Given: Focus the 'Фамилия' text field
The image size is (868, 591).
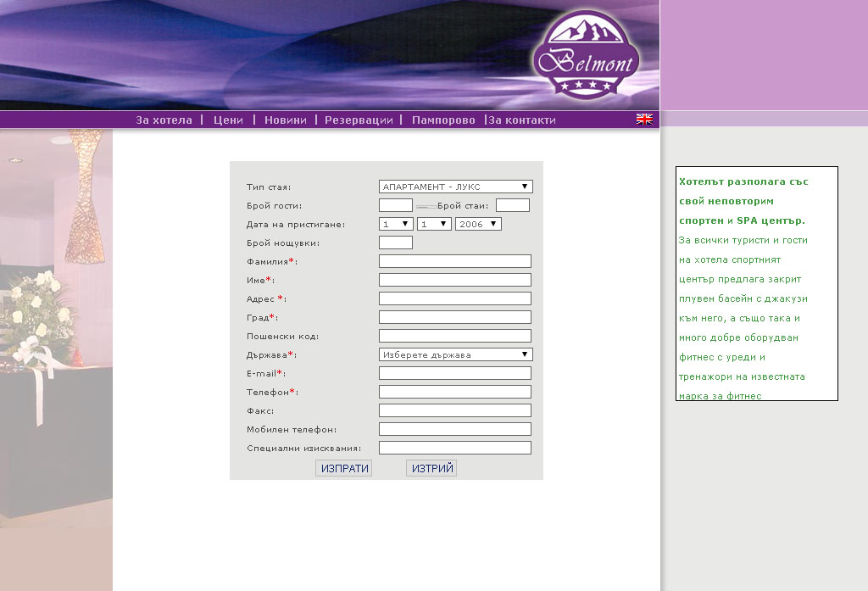Looking at the screenshot, I should 454,261.
